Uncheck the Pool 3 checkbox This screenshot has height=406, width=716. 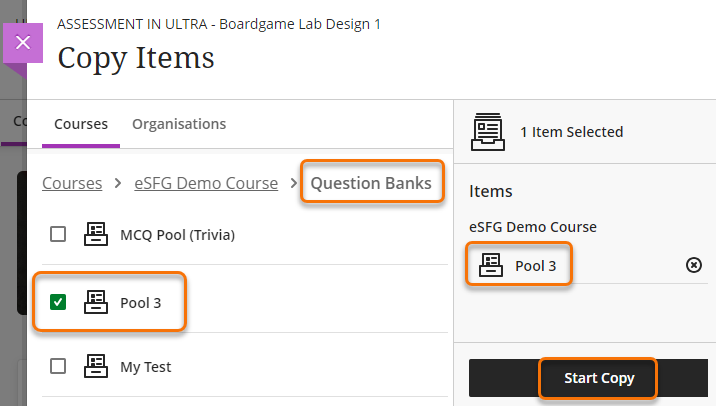point(58,301)
